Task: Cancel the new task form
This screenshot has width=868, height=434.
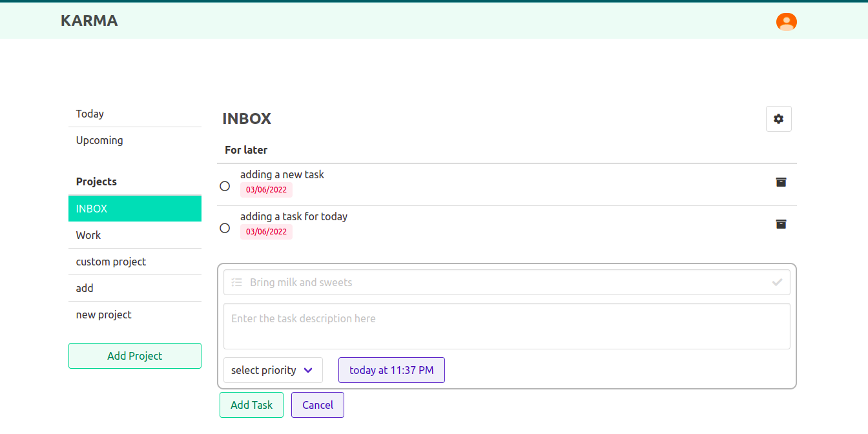Action: point(318,405)
